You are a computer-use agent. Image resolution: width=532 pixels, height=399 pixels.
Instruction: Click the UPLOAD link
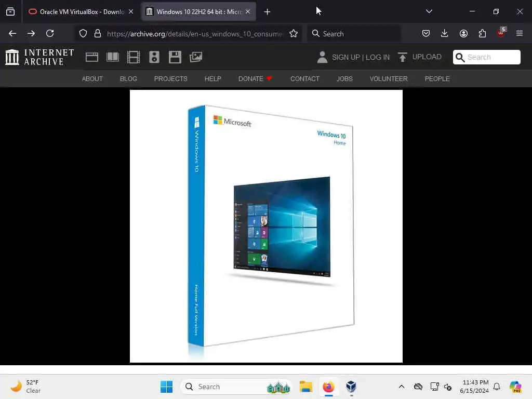420,57
